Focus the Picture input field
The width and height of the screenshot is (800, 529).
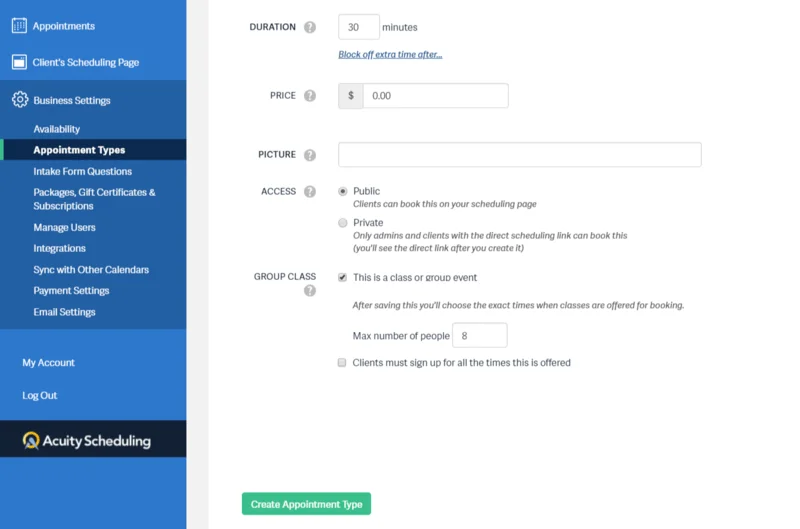click(x=519, y=155)
